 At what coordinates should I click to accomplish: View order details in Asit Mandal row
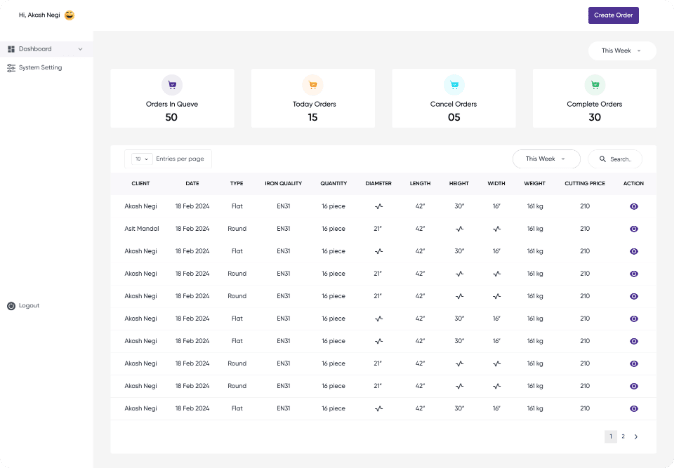click(634, 229)
